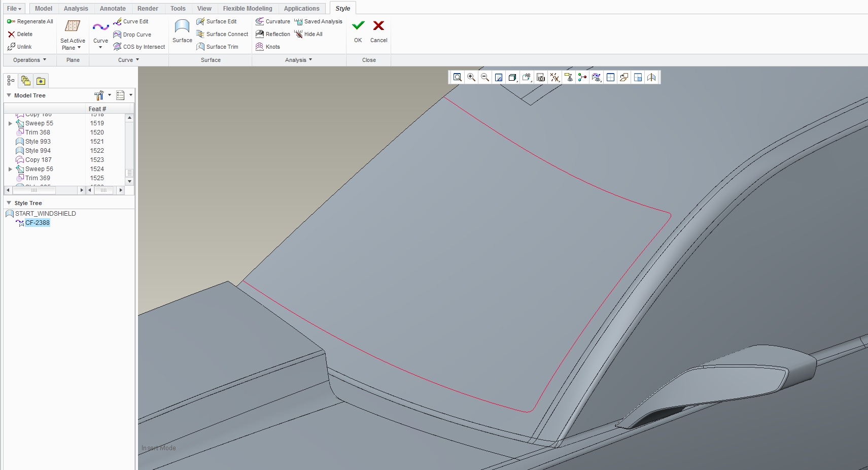Toggle annotation display icon
Image resolution: width=868 pixels, height=470 pixels.
click(x=569, y=77)
